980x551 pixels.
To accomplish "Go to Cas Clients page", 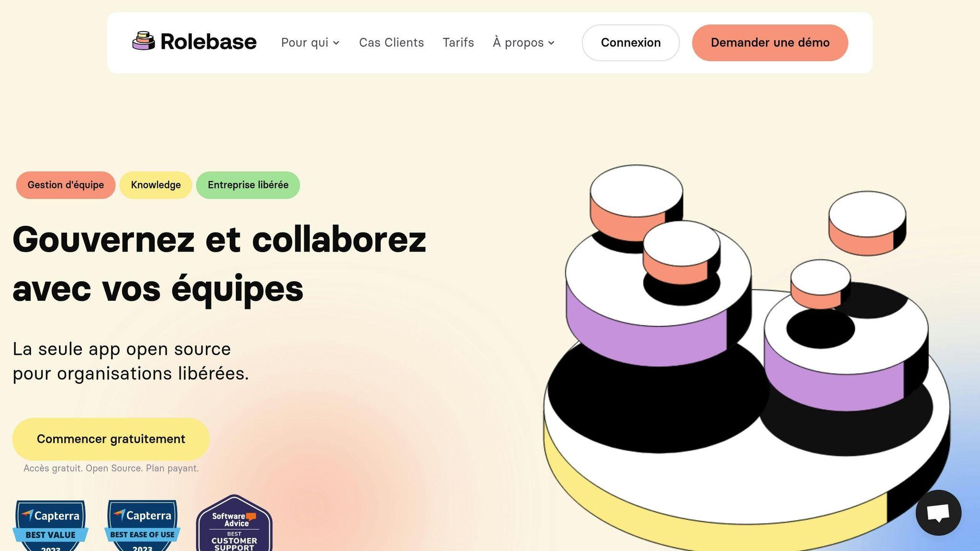I will coord(391,43).
